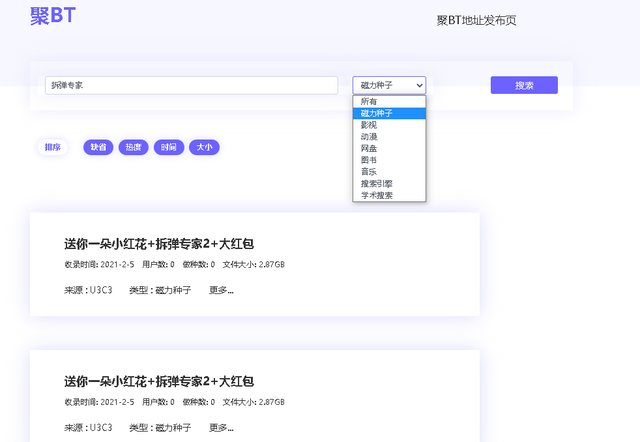
Task: Click 更多... in the second result card
Action: point(221,428)
